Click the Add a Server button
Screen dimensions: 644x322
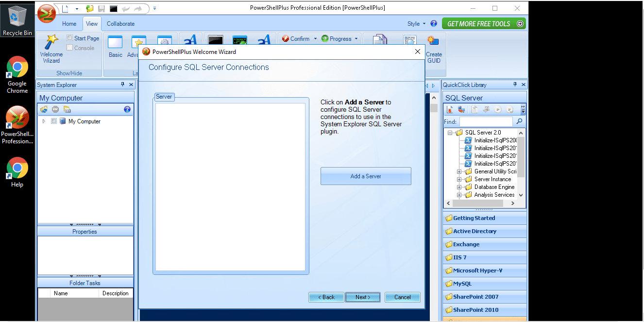pyautogui.click(x=366, y=176)
